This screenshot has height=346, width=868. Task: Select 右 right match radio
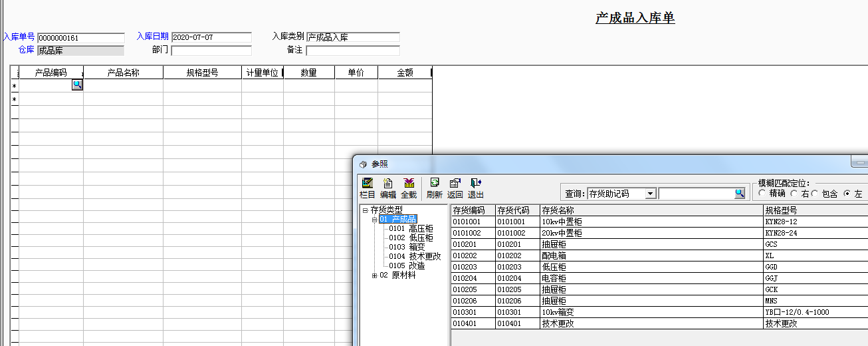(794, 194)
